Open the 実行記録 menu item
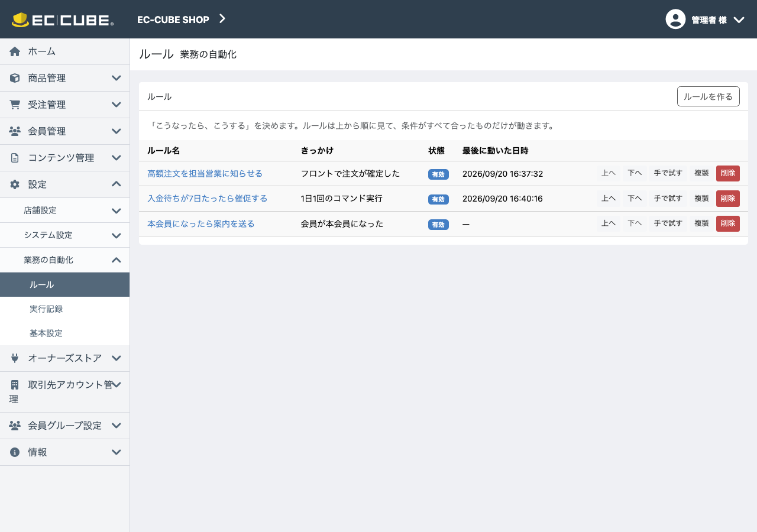 (x=64, y=309)
